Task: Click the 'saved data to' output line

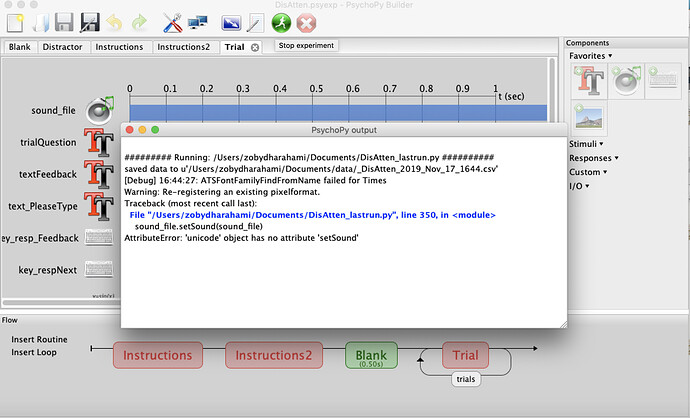Action: coord(311,169)
